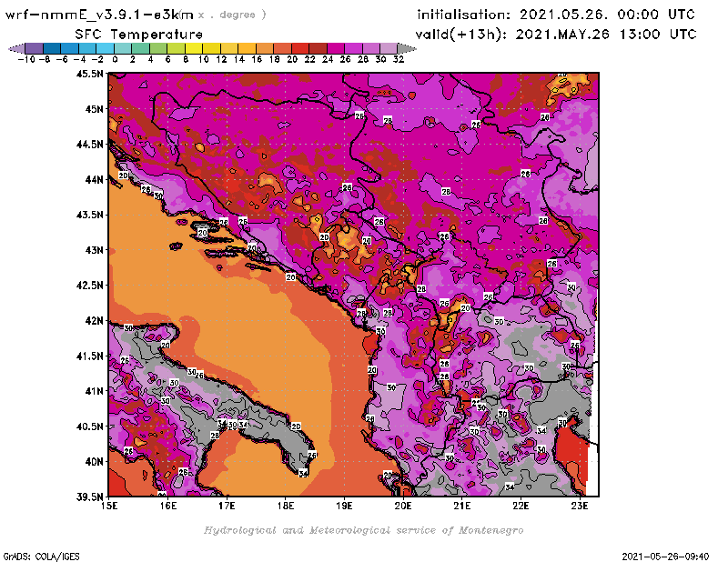This screenshot has width=728, height=562.
Task: Click the yellow legend swatch between 8 and 10
Action: pos(194,49)
